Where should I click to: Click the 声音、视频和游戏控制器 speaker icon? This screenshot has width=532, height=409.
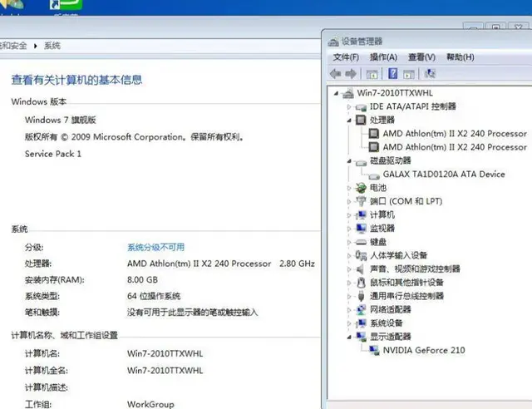(x=360, y=269)
